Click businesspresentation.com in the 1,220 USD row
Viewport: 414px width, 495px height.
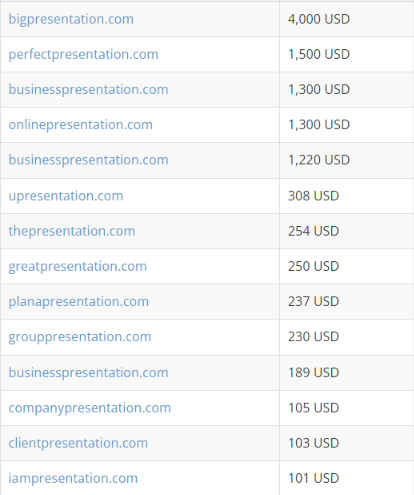point(88,160)
